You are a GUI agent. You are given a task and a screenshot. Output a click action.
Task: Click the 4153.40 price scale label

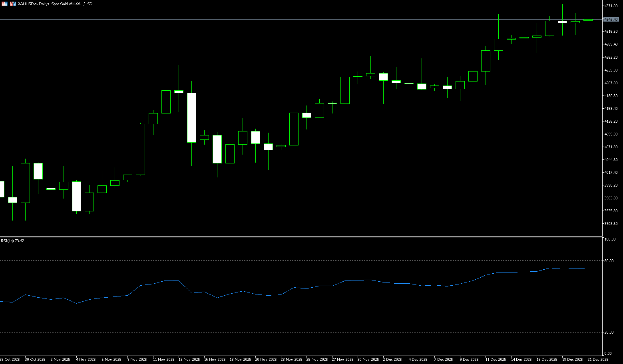pyautogui.click(x=611, y=109)
